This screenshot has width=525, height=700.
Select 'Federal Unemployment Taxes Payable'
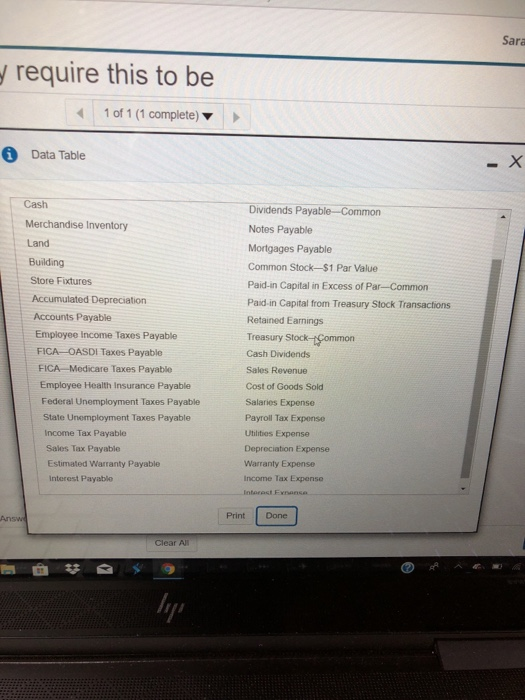tap(121, 401)
